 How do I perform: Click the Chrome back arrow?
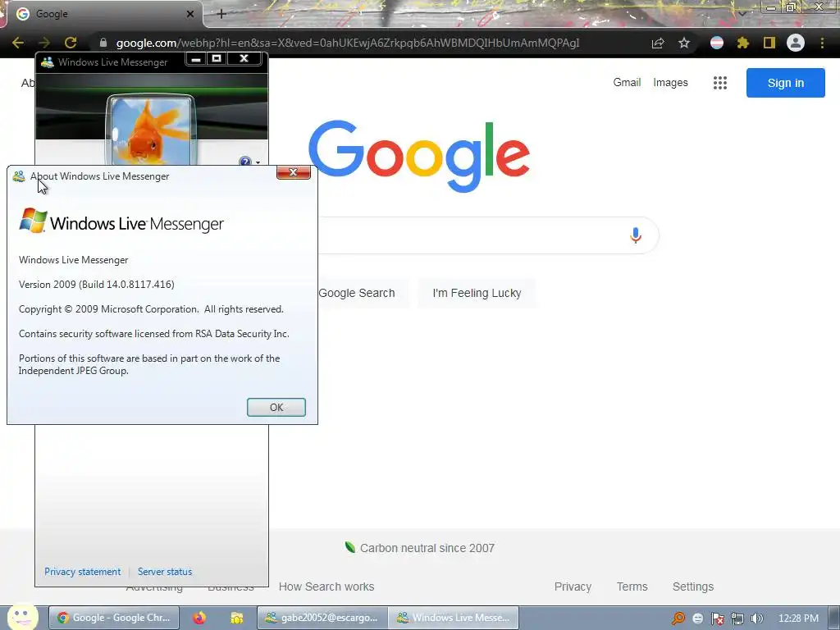coord(18,43)
